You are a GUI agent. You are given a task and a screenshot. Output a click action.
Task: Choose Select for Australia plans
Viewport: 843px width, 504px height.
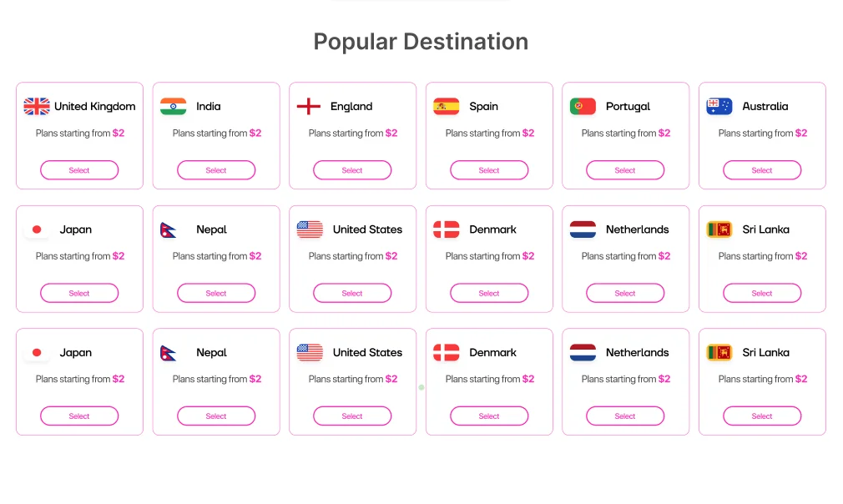pyautogui.click(x=762, y=170)
